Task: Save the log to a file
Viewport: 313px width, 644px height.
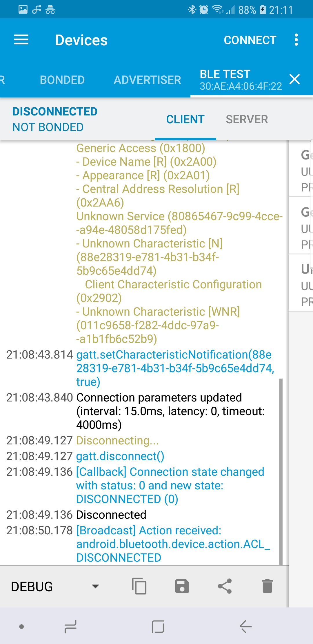Action: (182, 586)
